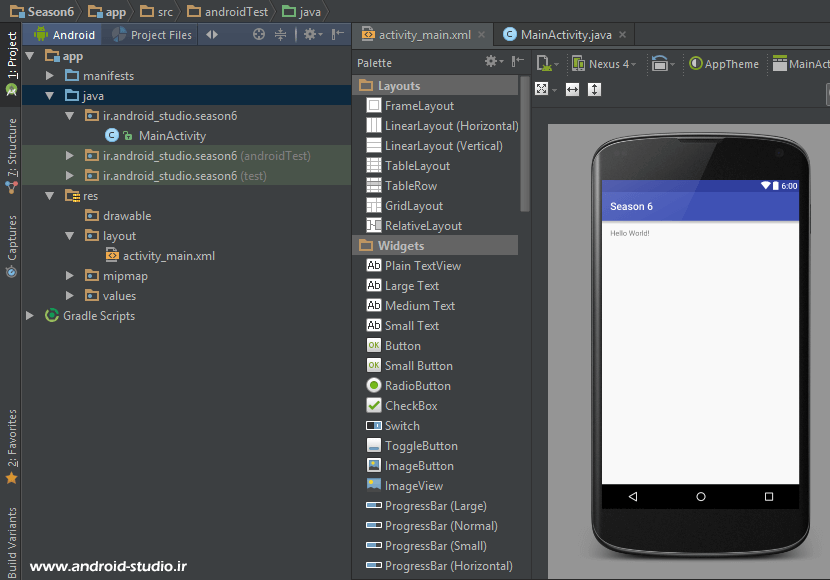The height and width of the screenshot is (580, 830).
Task: Open the Build Variants tool window
Action: tap(11, 542)
